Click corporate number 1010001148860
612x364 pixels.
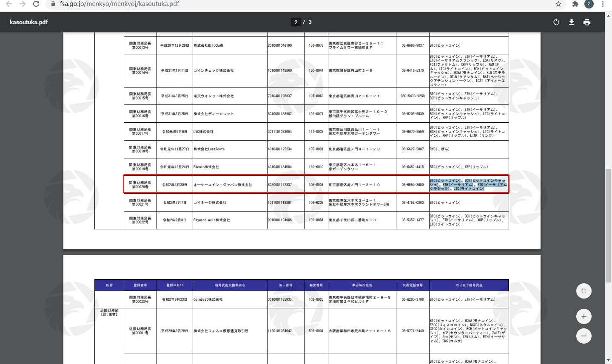pyautogui.click(x=280, y=71)
